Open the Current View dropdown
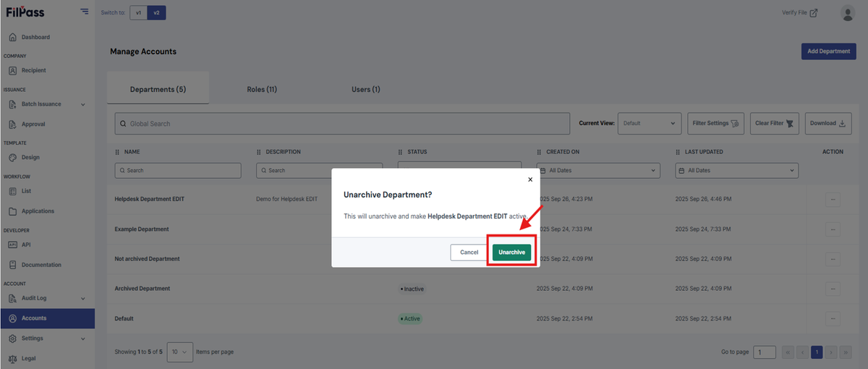The width and height of the screenshot is (868, 369). click(x=650, y=123)
